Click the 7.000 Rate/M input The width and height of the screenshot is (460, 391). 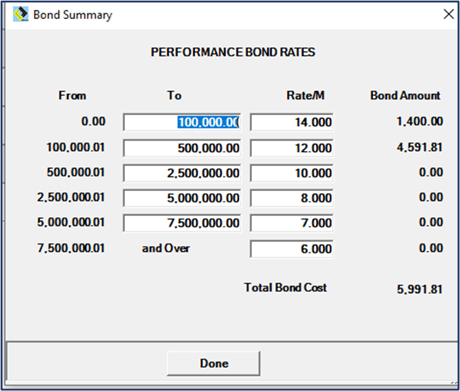[292, 223]
